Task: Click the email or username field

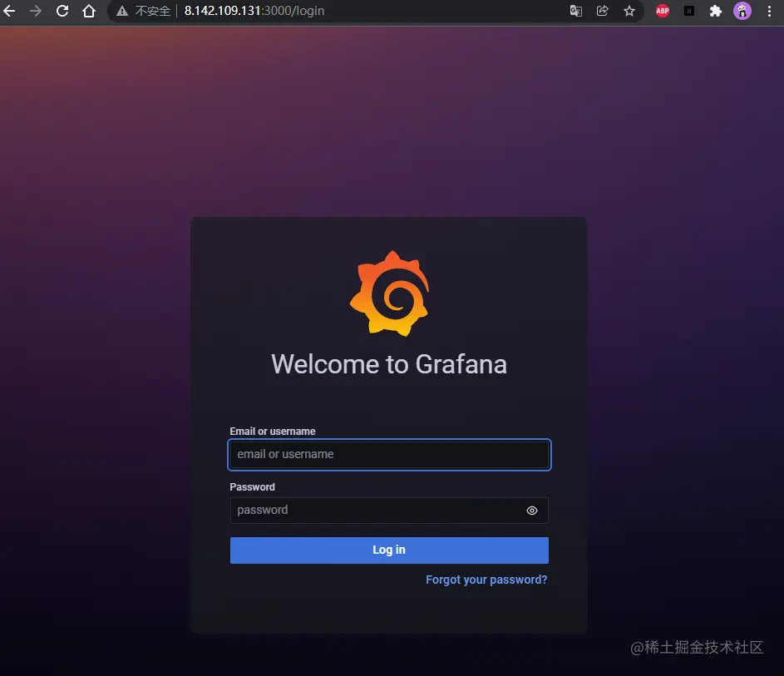Action: coord(389,455)
